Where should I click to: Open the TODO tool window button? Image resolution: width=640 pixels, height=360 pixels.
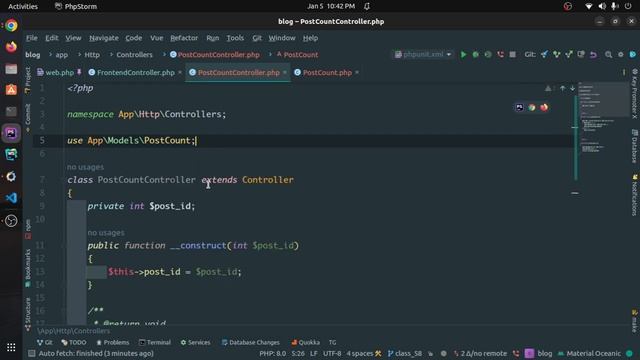(74, 342)
